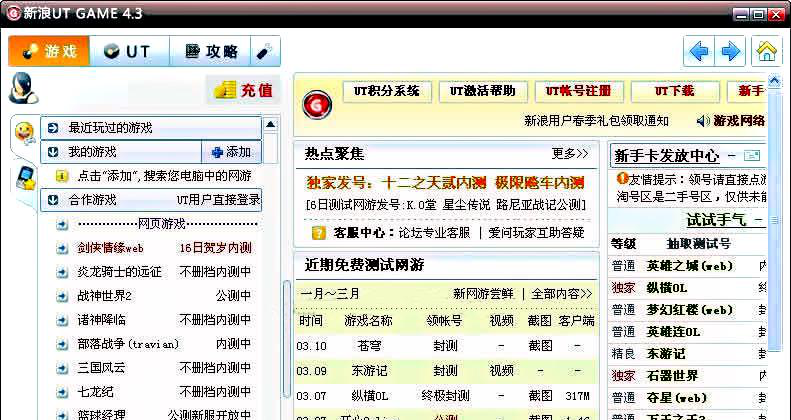The image size is (791, 420).
Task: Open 英雄之城(web) in card list
Action: [690, 266]
